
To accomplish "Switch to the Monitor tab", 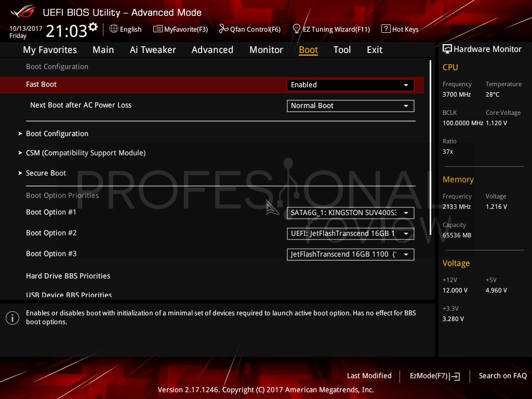I will (x=266, y=50).
